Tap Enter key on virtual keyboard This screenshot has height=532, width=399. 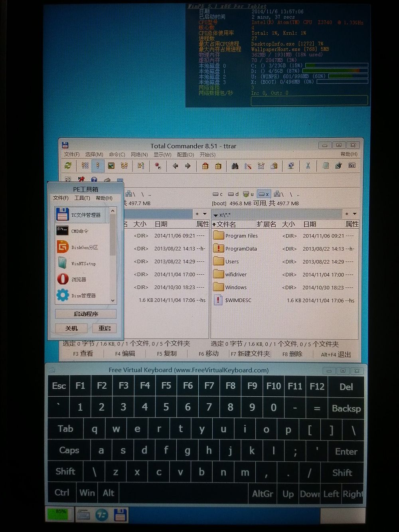346,451
